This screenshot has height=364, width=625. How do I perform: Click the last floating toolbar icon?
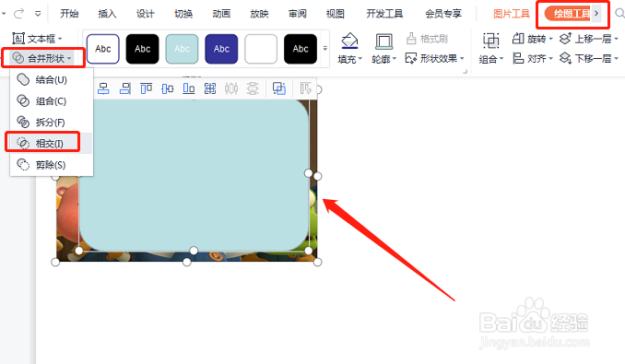click(x=305, y=88)
